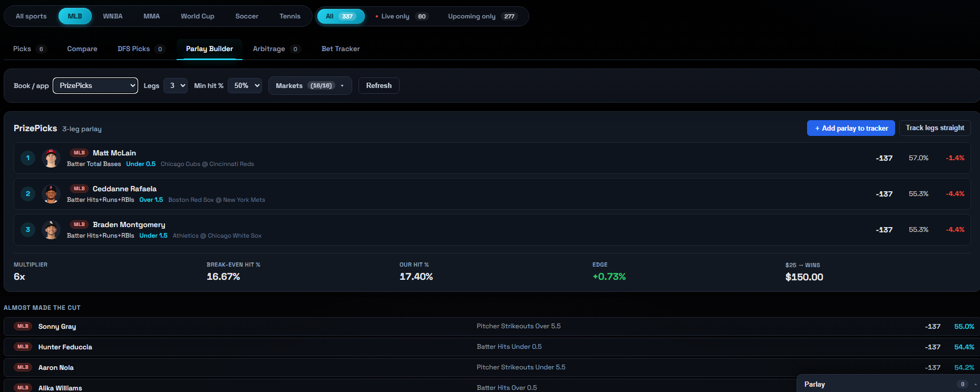This screenshot has width=980, height=392.
Task: Click Under 0.5 pick for Matt McLain
Action: (x=141, y=164)
